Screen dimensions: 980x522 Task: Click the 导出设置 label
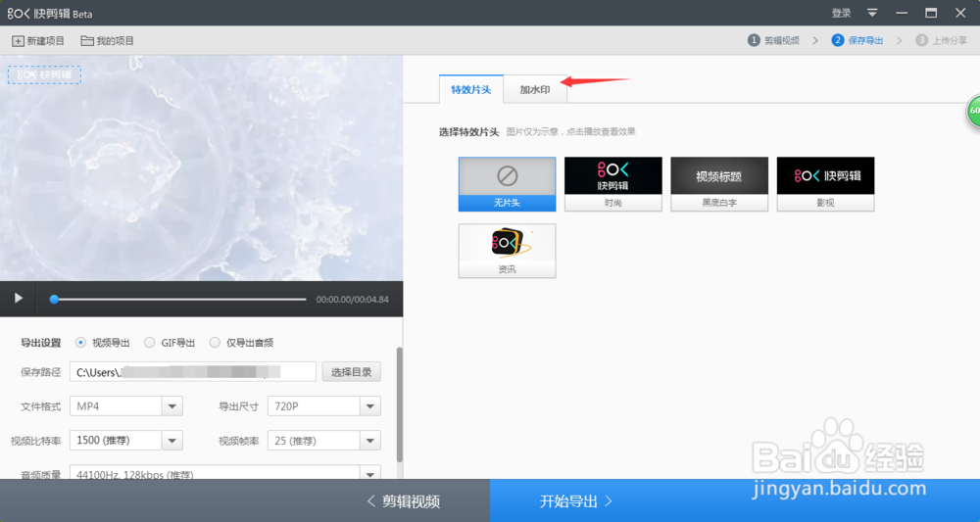point(41,342)
